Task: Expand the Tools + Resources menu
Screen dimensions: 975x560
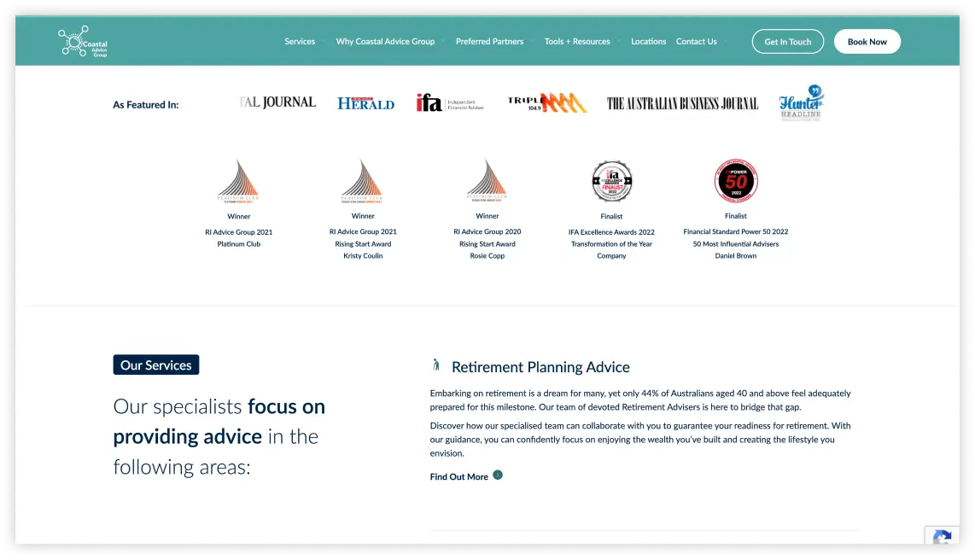Action: 577,42
